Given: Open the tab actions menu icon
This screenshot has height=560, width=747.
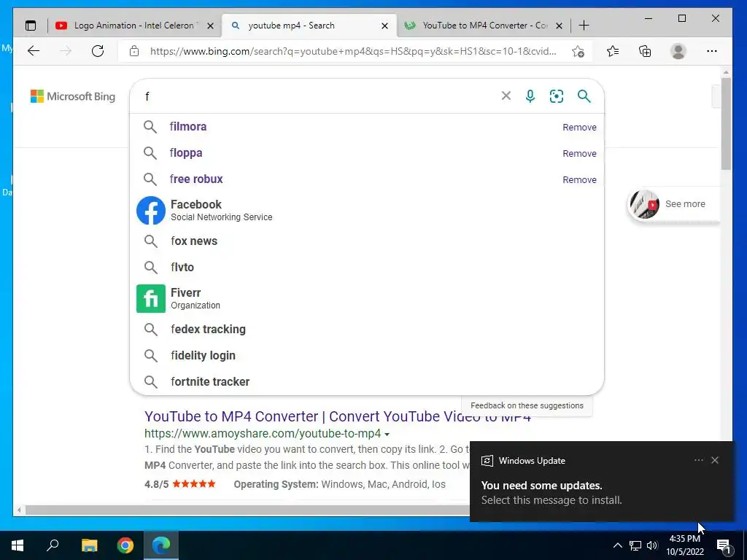Looking at the screenshot, I should [31, 26].
